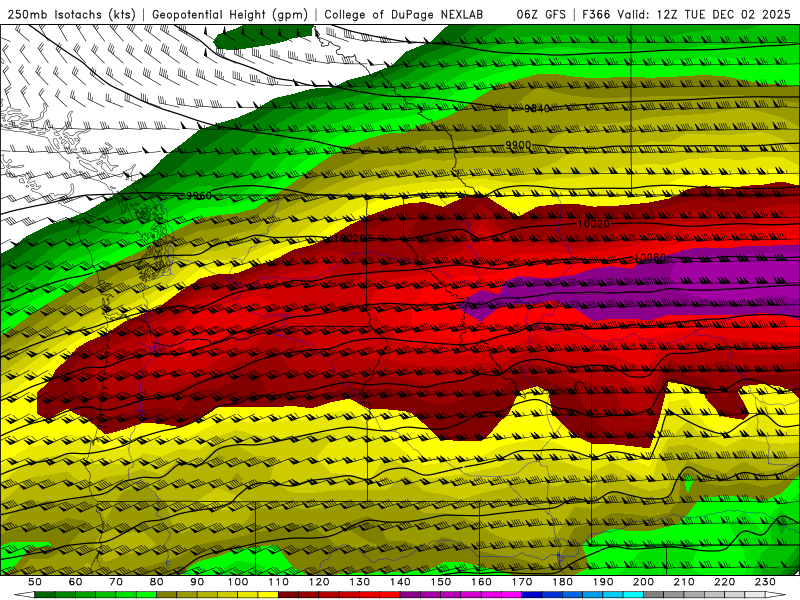
Task: Click the 200 label on the color scale
Action: pyautogui.click(x=644, y=582)
